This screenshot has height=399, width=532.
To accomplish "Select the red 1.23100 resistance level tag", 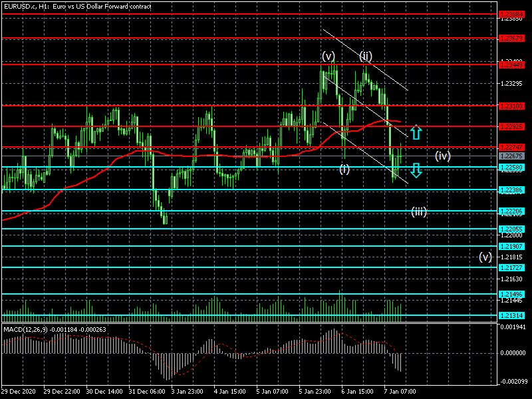I will click(511, 105).
